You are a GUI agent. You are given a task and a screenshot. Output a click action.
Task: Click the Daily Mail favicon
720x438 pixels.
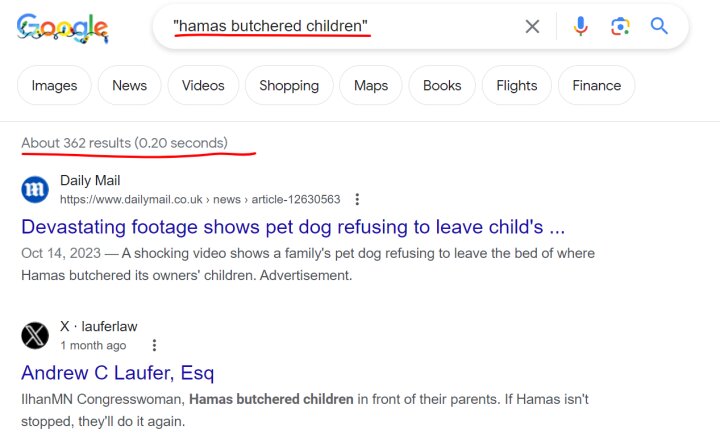[x=35, y=189]
